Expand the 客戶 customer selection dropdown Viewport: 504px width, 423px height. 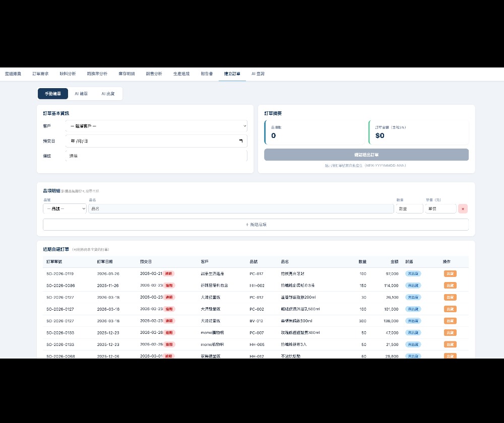click(x=157, y=126)
